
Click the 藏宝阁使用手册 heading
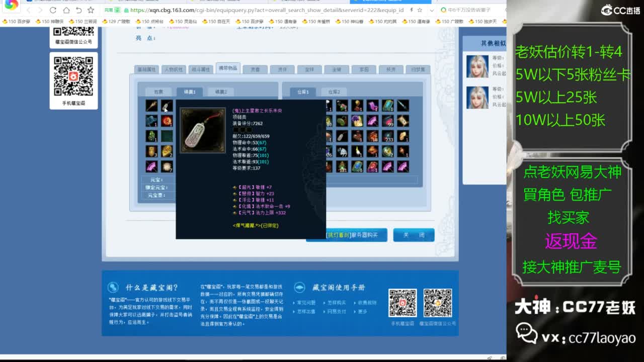pyautogui.click(x=339, y=288)
